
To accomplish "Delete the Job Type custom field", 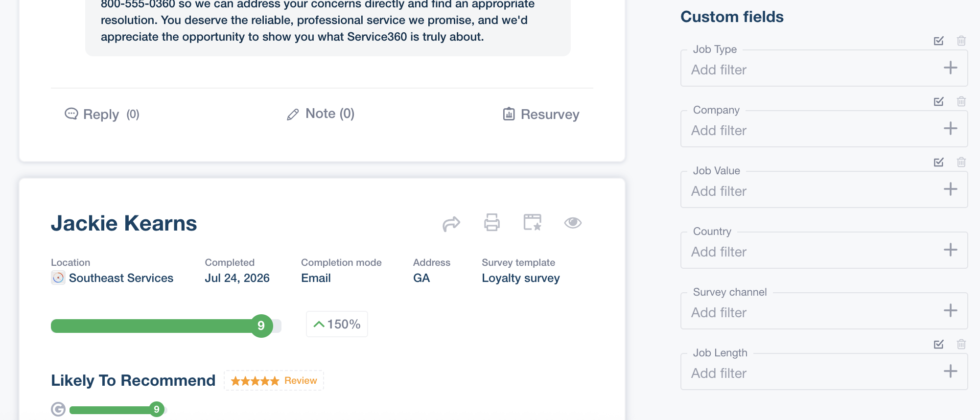I will tap(961, 41).
